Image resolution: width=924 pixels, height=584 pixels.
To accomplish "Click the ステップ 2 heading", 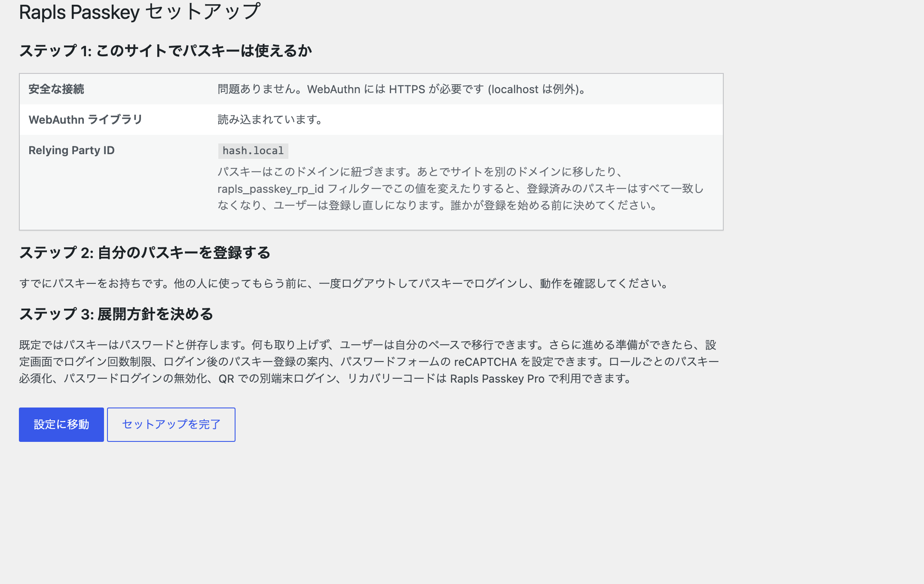I will (x=145, y=252).
